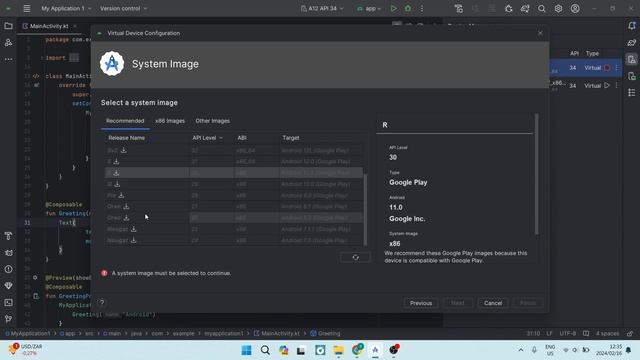
Task: Open app run configuration dropdown
Action: pyautogui.click(x=369, y=8)
